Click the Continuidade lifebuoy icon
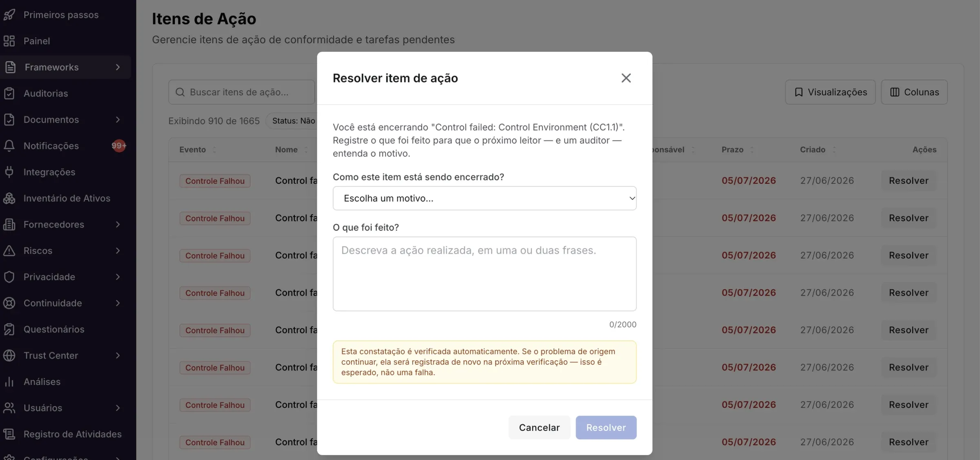This screenshot has width=980, height=460. click(9, 303)
